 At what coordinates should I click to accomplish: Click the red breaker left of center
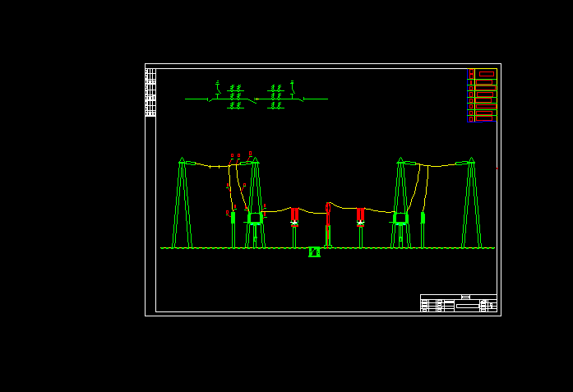[294, 218]
